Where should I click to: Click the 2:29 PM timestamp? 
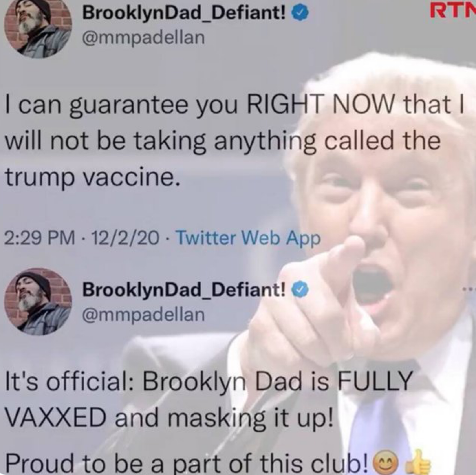[40, 238]
